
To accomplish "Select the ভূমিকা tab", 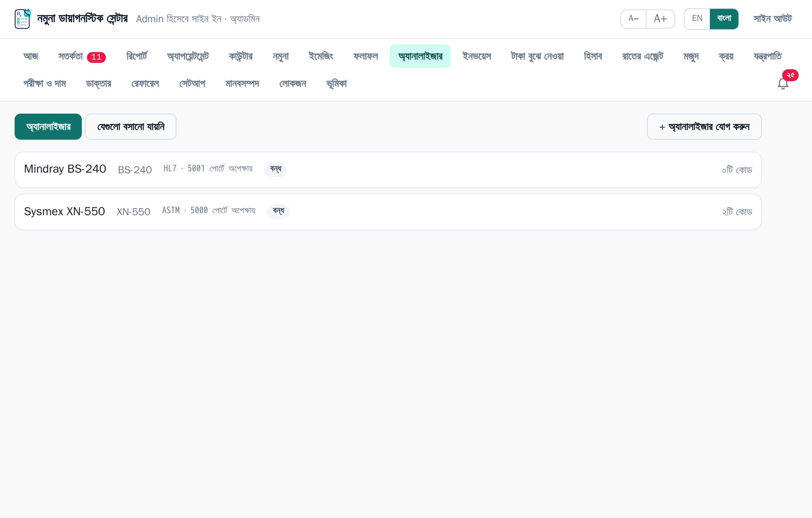I will (x=337, y=84).
